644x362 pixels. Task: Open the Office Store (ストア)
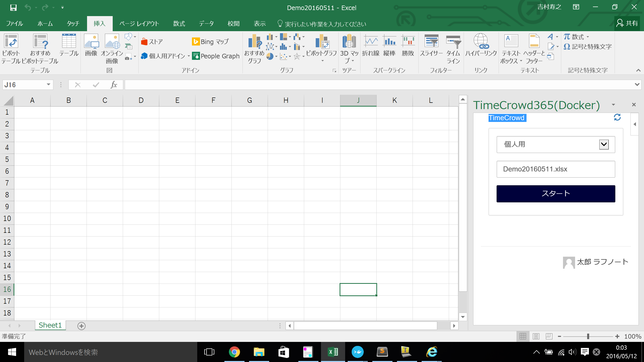point(152,41)
